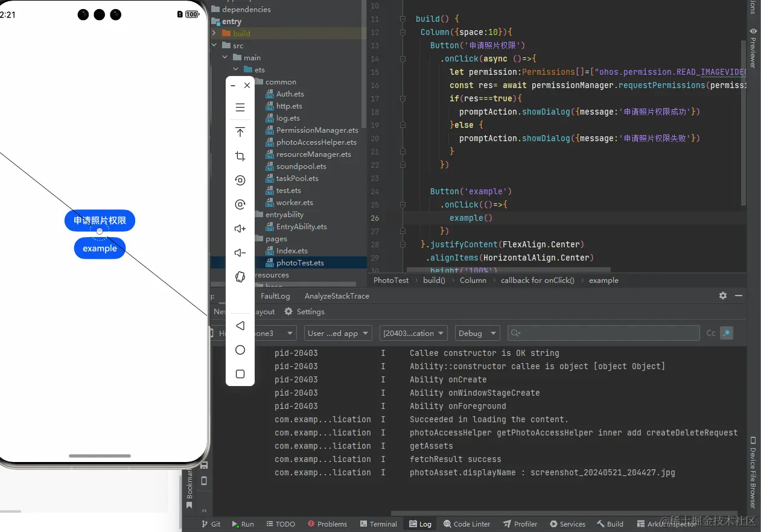Tap the example button in emulator
The width and height of the screenshot is (761, 532).
tap(100, 248)
